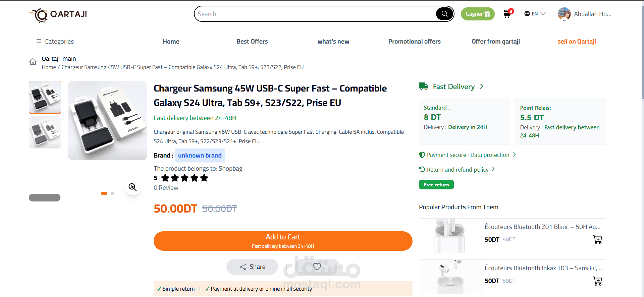Expand the Categories menu
This screenshot has height=297, width=644.
pyautogui.click(x=55, y=41)
